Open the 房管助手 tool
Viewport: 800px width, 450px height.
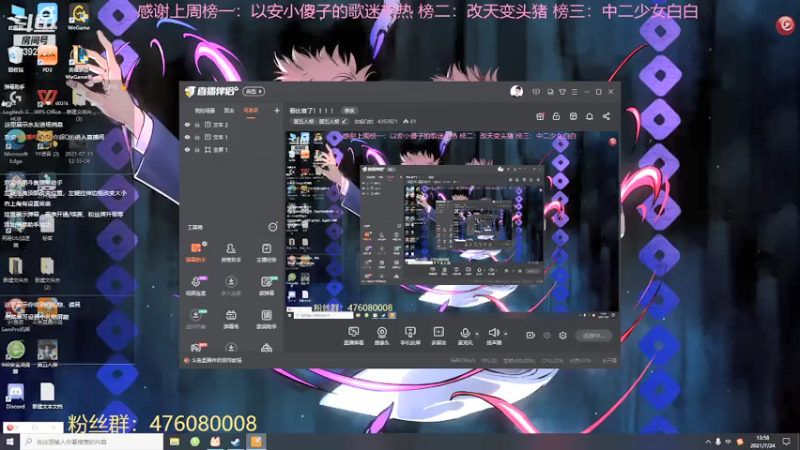(x=231, y=252)
